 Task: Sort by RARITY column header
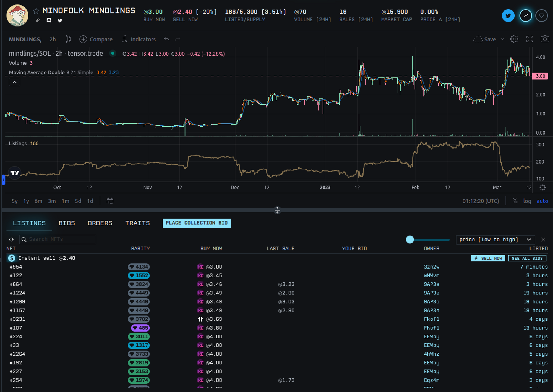coord(140,249)
